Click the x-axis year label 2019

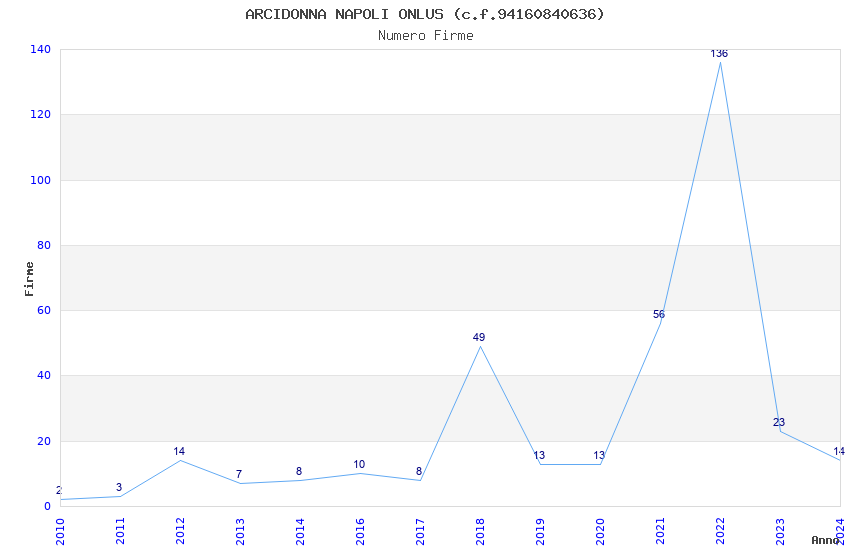540,532
